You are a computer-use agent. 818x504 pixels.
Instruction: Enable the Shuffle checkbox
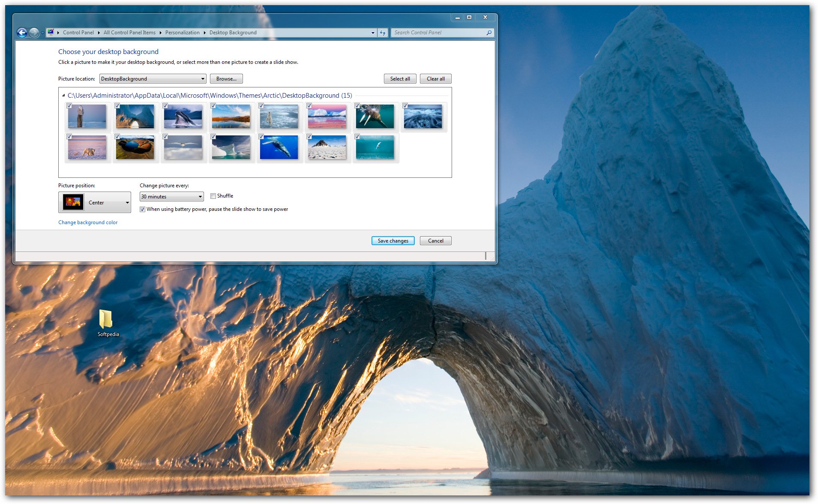coord(213,196)
